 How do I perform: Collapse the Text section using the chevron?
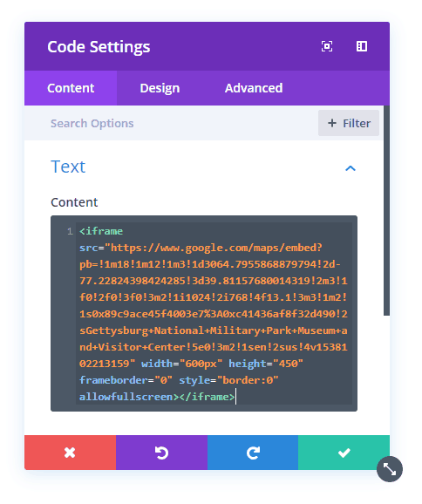click(351, 168)
